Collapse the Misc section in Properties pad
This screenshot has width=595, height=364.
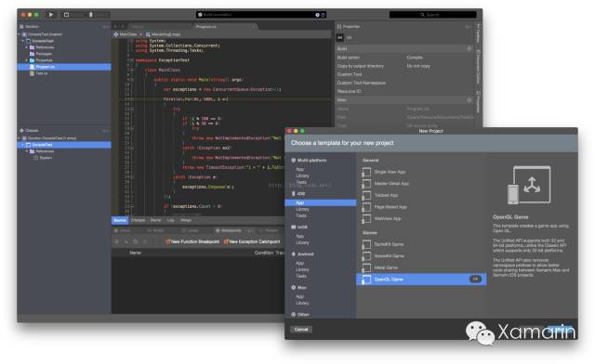pyautogui.click(x=469, y=100)
